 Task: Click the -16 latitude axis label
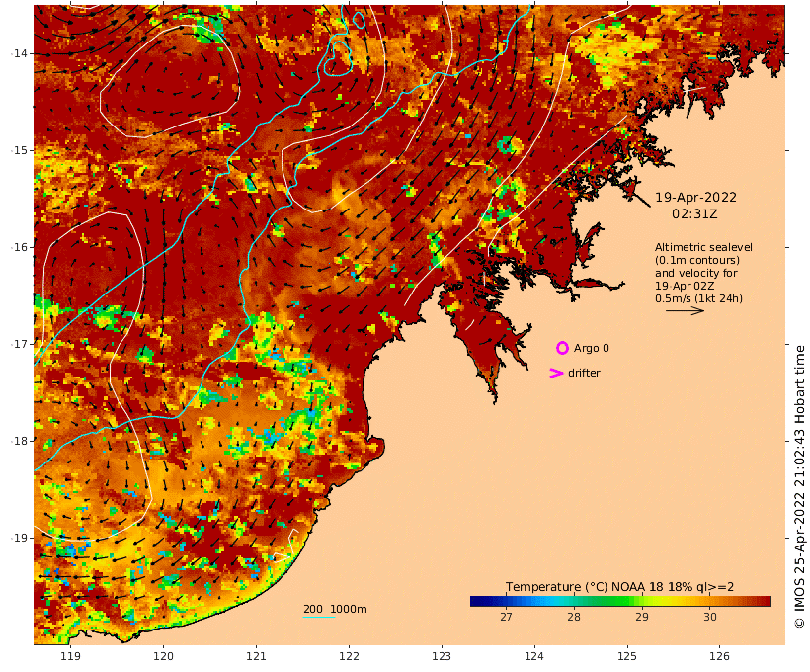[x=21, y=247]
